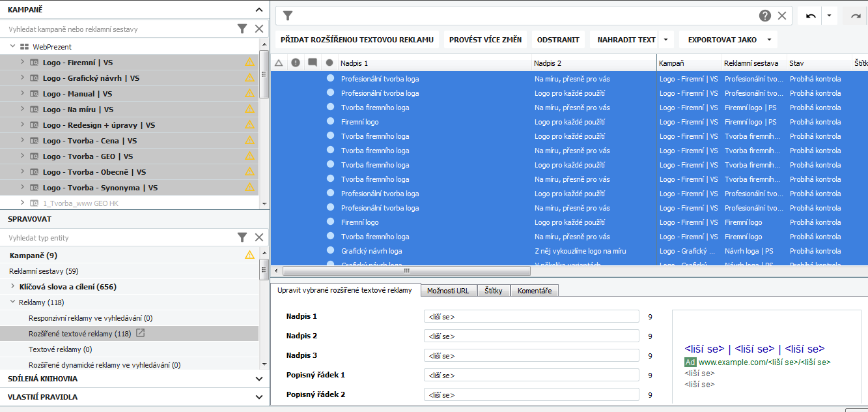Switch to the Štítky tab
This screenshot has width=868, height=412.
click(x=494, y=291)
